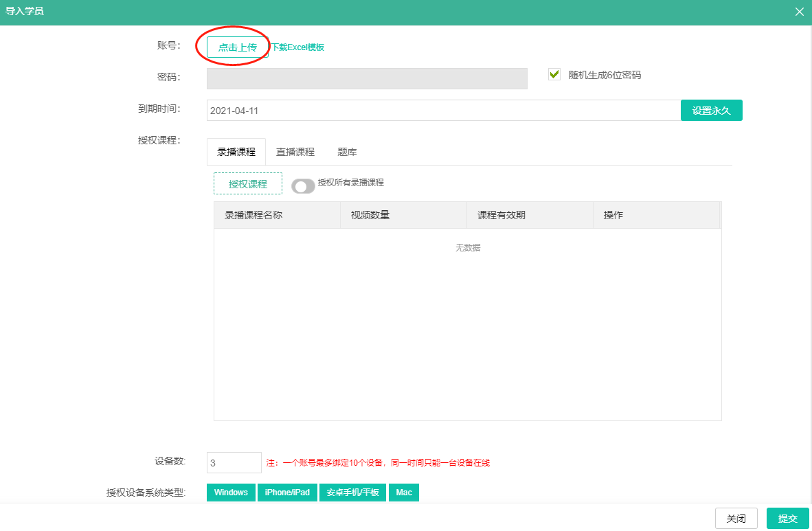Click the 设备数 input field
The width and height of the screenshot is (812, 531).
click(x=234, y=463)
